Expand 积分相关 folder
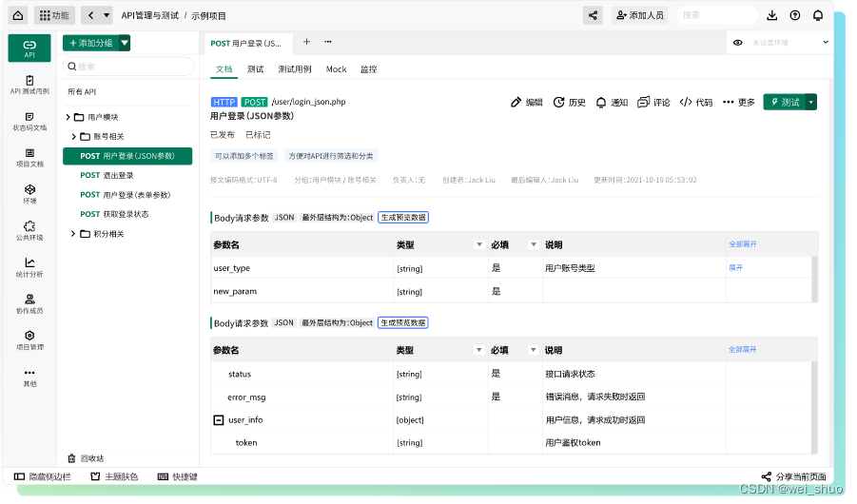The image size is (857, 504). (x=73, y=233)
